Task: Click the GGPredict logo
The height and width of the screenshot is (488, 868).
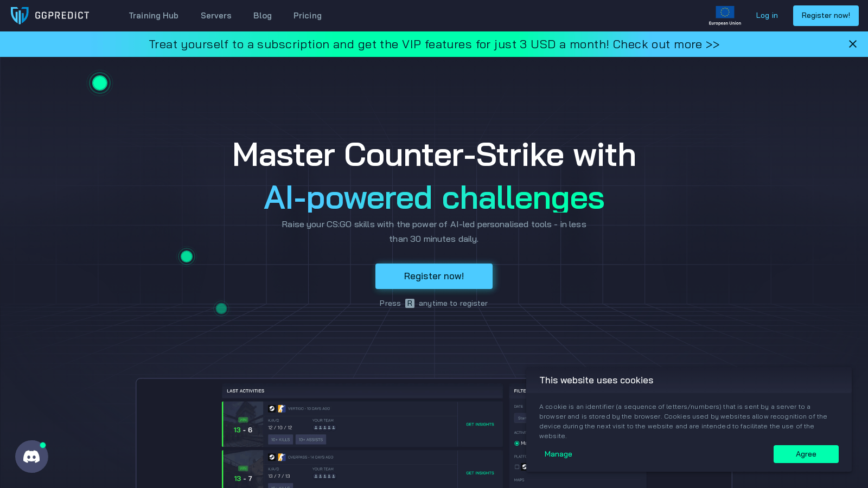Action: click(50, 16)
